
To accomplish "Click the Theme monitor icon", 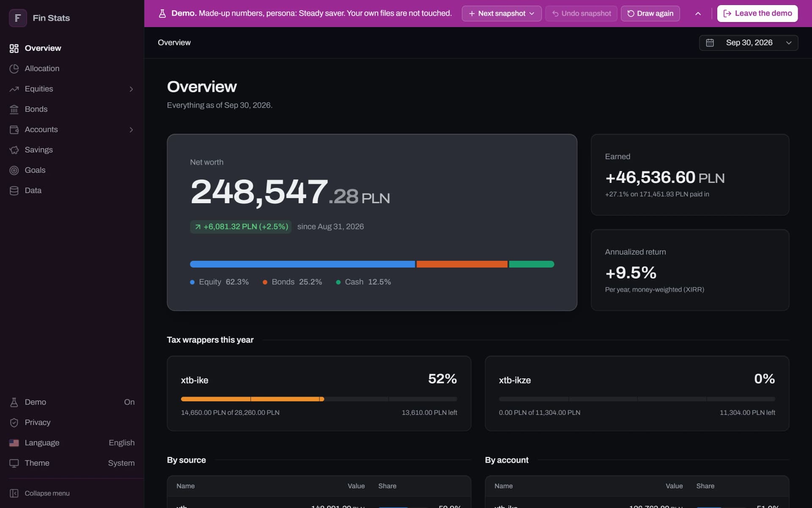I will pos(14,463).
